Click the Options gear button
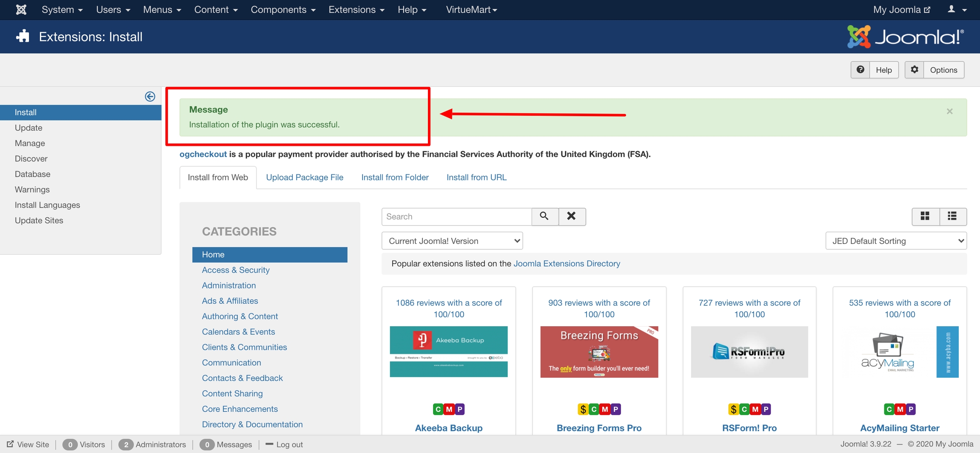 [934, 70]
